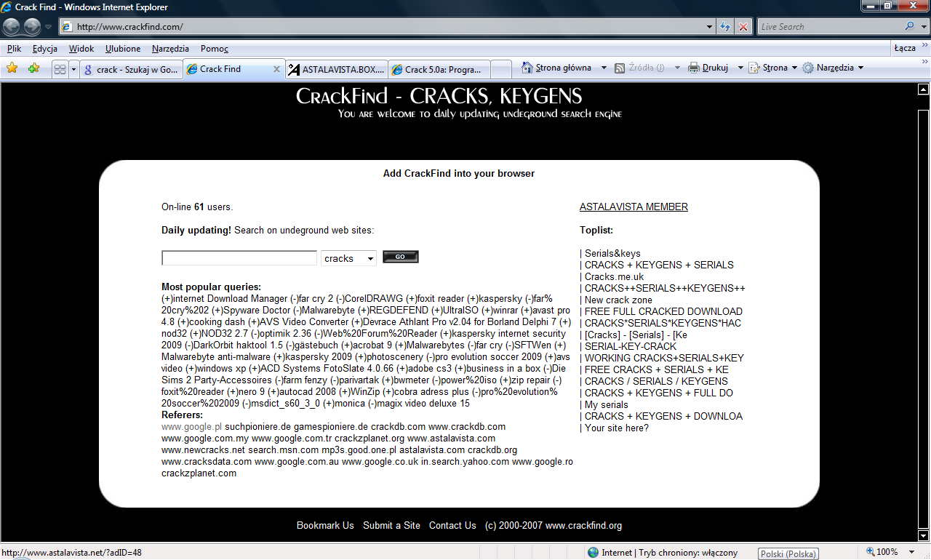Open the SERIAL-KEY-CRACK toplist link
The height and width of the screenshot is (560, 931).
[x=631, y=347]
